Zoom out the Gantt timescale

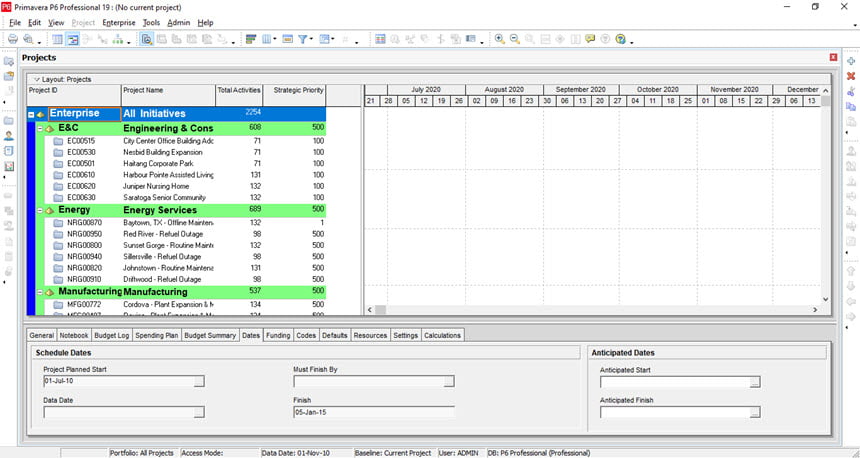click(514, 39)
